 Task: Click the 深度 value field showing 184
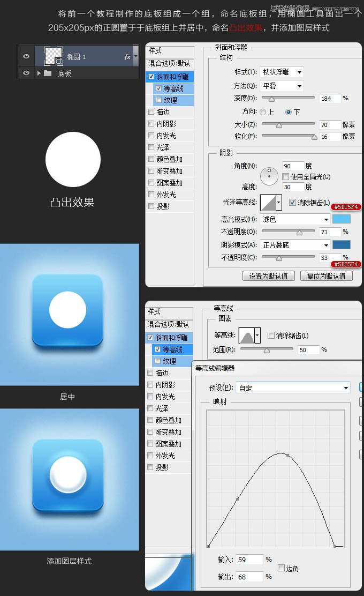(330, 99)
